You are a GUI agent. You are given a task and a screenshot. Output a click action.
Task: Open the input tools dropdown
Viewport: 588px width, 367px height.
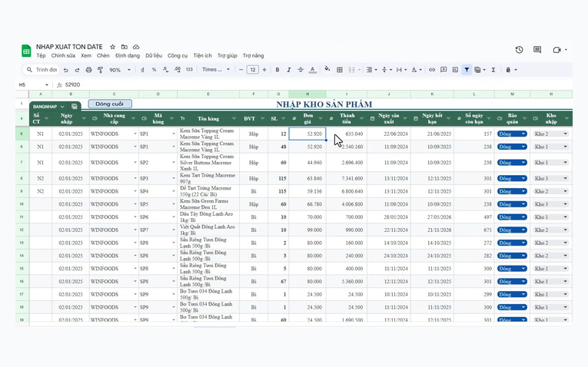pos(511,70)
